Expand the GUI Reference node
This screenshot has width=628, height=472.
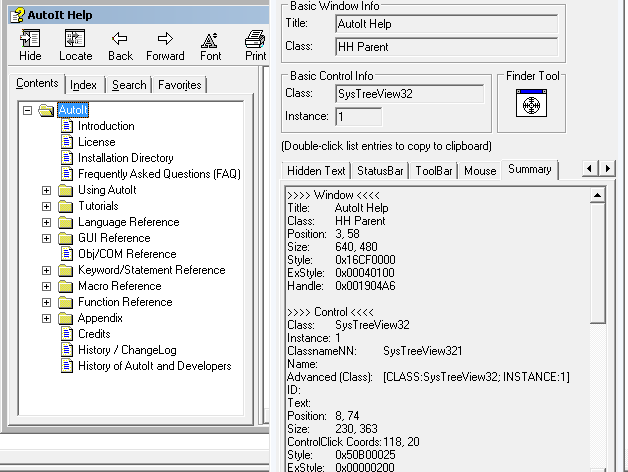coord(46,238)
